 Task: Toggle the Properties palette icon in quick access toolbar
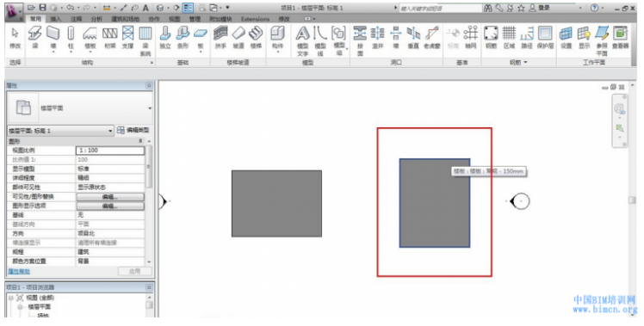point(188,8)
